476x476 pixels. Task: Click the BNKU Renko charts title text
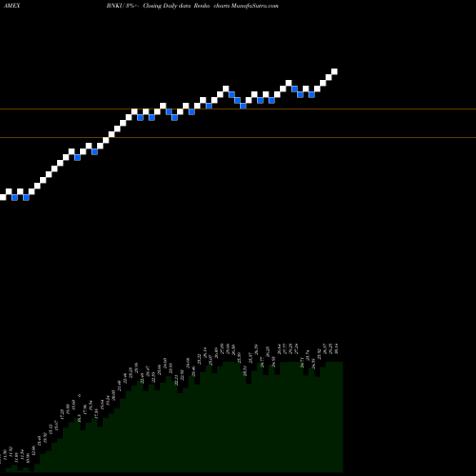(x=192, y=6)
